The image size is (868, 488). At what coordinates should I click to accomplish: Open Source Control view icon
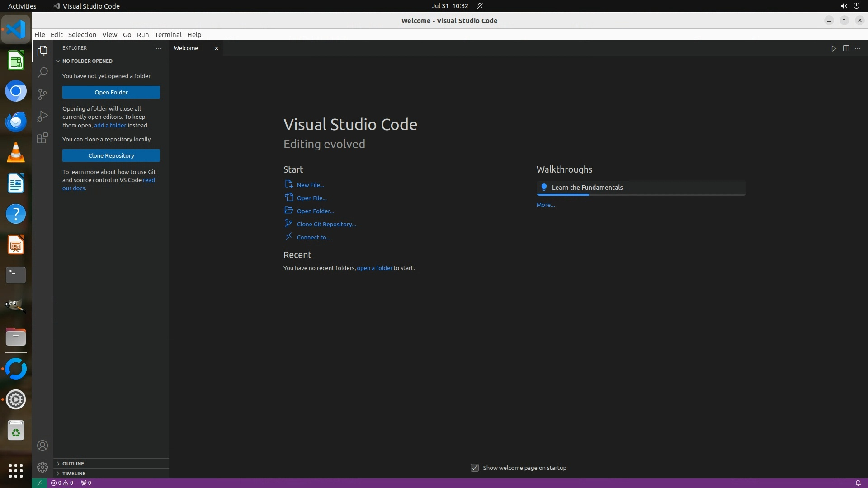point(42,94)
